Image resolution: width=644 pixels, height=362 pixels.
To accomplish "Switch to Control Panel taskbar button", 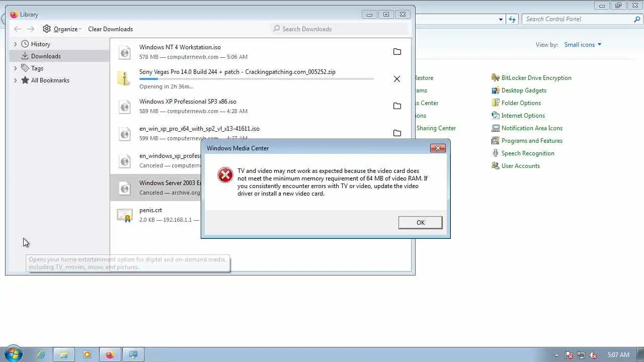I will coord(133,354).
